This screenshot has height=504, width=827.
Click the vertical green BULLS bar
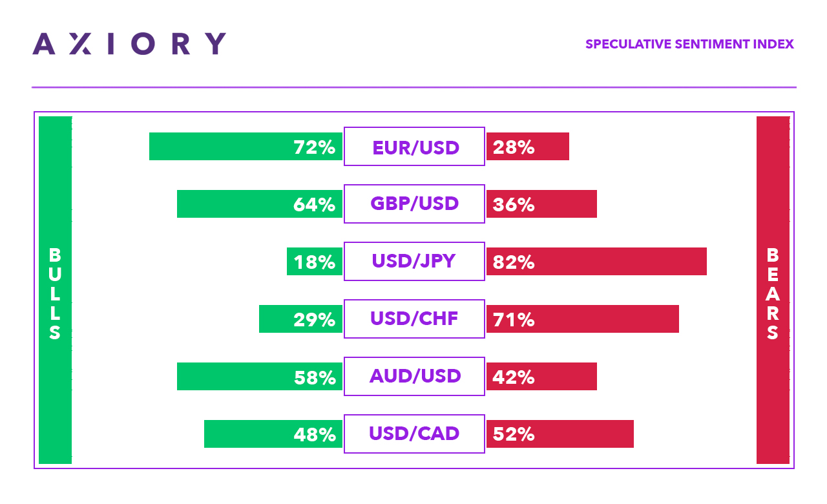(x=55, y=290)
